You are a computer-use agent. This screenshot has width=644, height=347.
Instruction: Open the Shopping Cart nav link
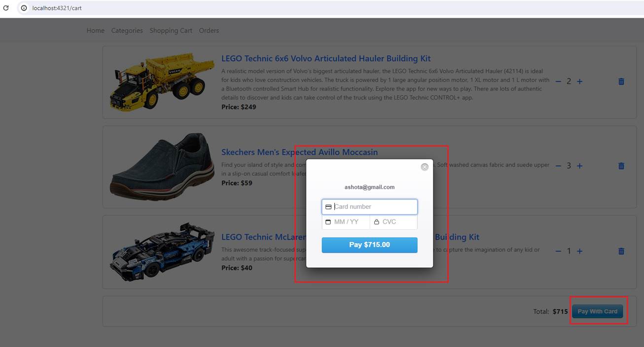tap(171, 31)
